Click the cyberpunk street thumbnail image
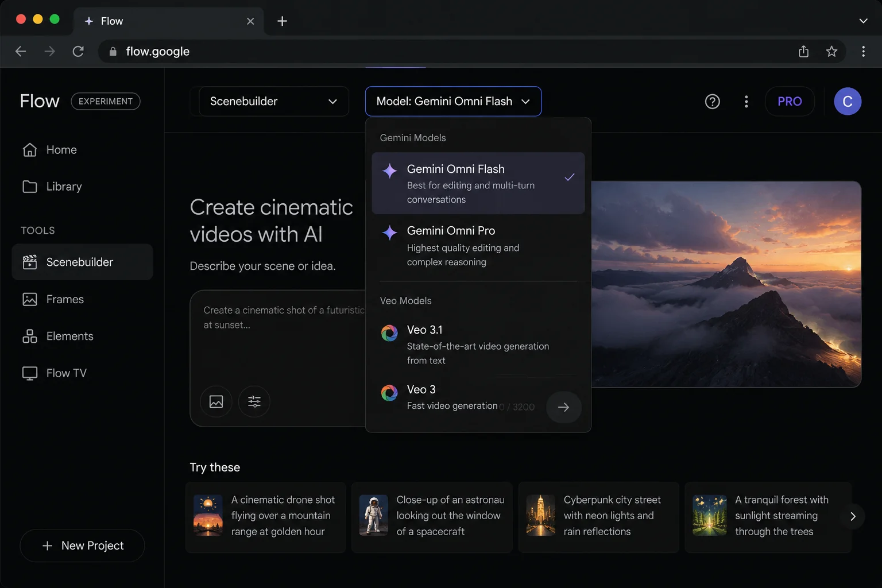This screenshot has width=882, height=588. [x=540, y=515]
